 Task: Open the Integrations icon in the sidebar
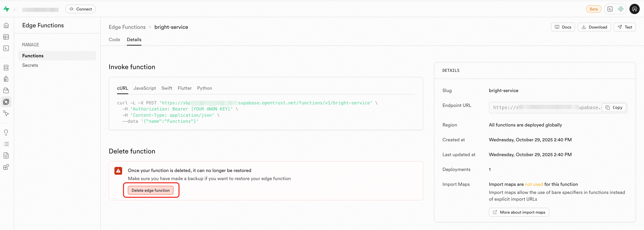[6, 167]
